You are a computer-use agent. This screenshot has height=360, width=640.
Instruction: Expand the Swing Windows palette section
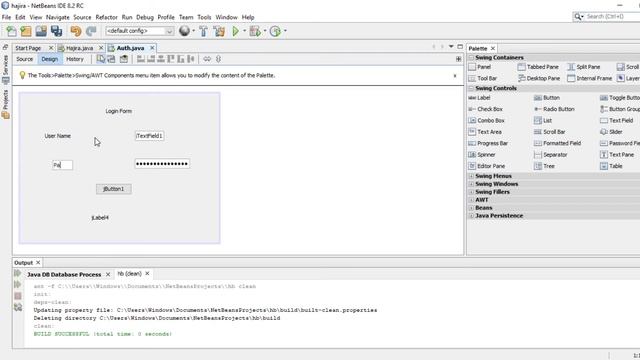click(471, 184)
